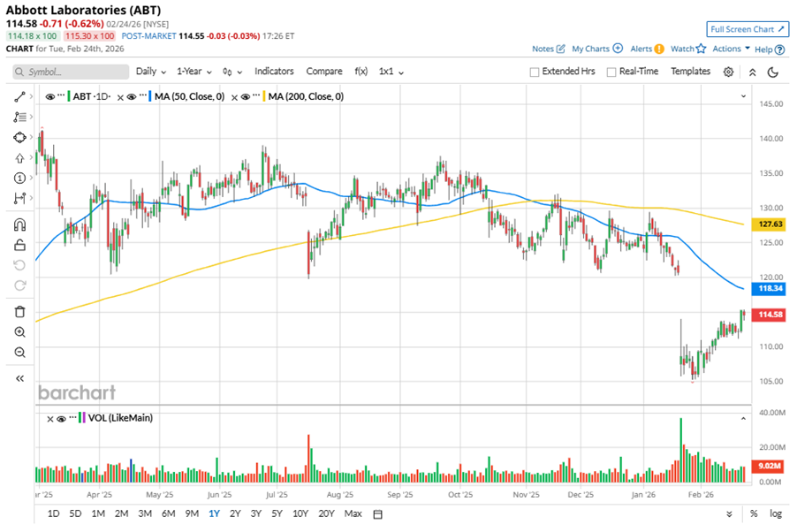Click the Alerts exclamation icon
Image resolution: width=797 pixels, height=532 pixels.
pyautogui.click(x=659, y=49)
